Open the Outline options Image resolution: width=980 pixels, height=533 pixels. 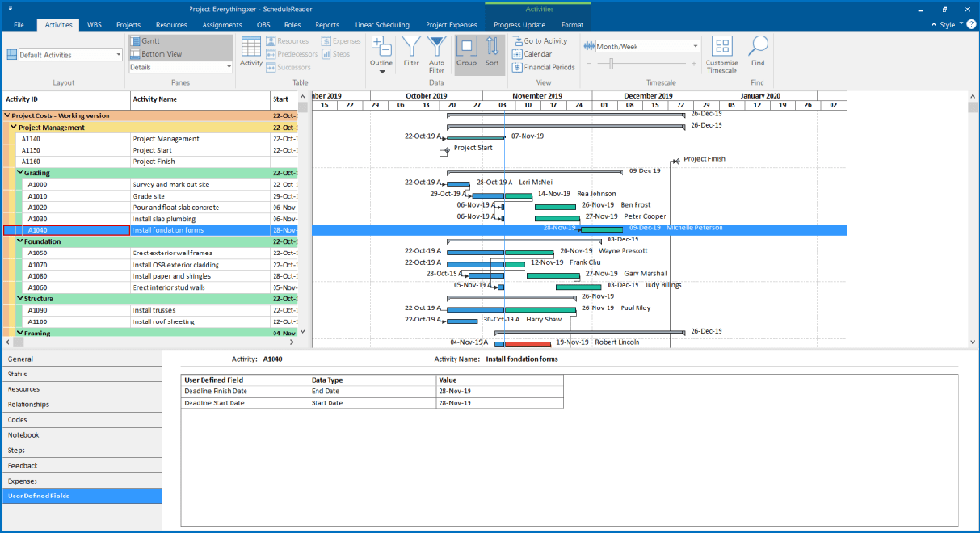[x=381, y=55]
